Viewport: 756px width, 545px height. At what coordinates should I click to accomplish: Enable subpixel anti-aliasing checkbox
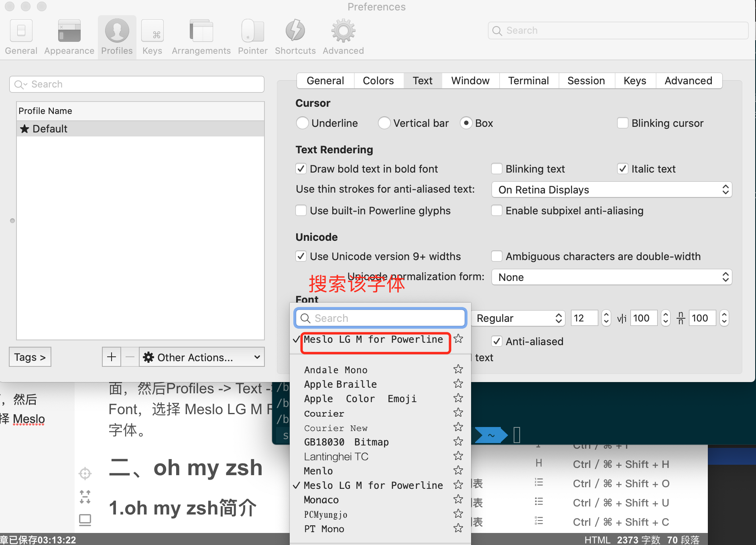[497, 211]
